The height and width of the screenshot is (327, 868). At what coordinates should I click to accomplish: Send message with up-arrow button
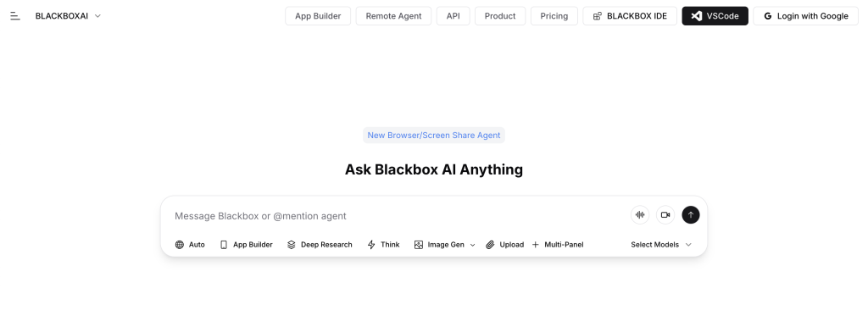pyautogui.click(x=691, y=214)
